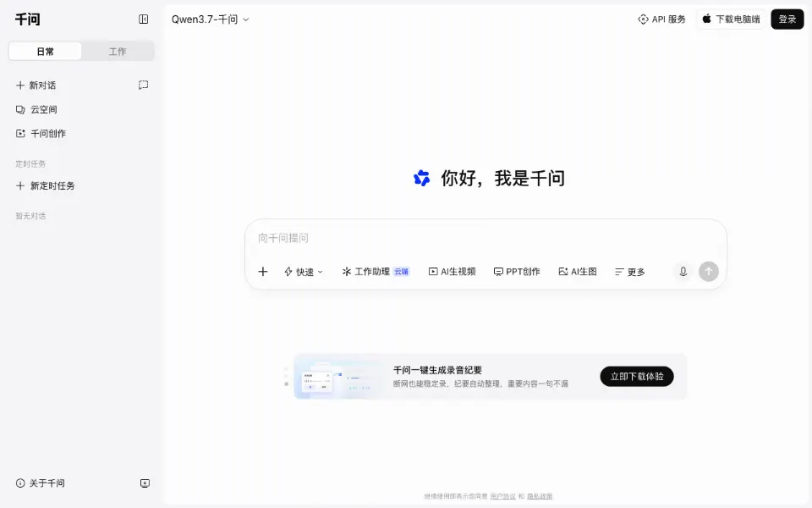The image size is (812, 508).
Task: Open the 用户协议 link
Action: coord(502,496)
